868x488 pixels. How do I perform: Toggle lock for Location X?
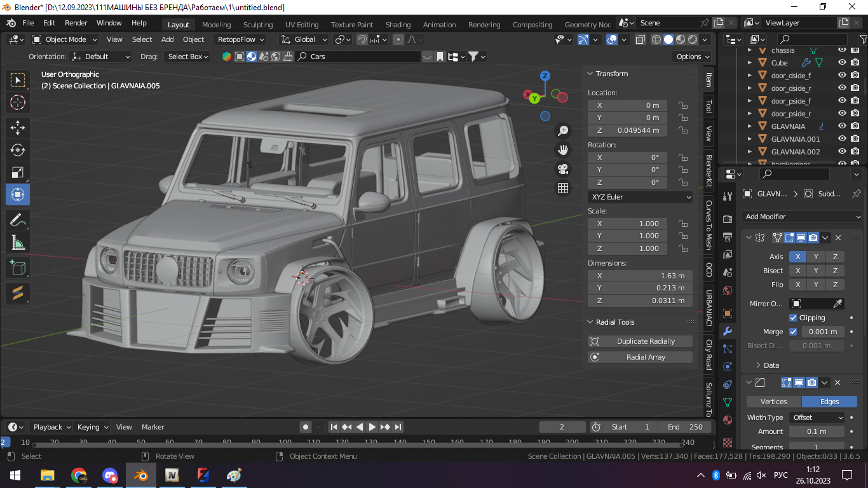click(x=683, y=105)
